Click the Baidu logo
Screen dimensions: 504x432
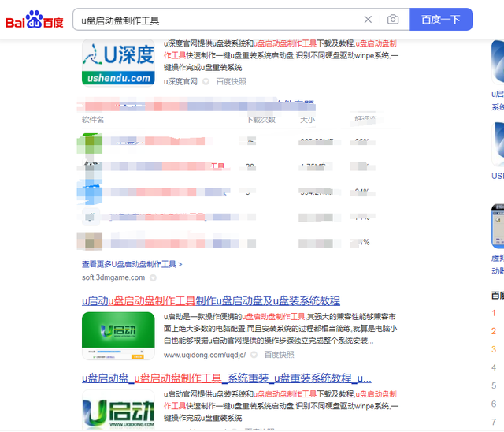34,20
